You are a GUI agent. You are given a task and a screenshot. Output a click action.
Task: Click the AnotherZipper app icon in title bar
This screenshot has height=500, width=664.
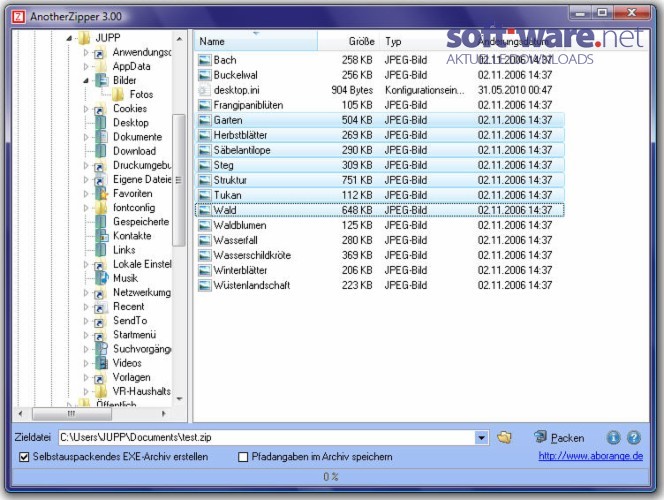click(18, 17)
